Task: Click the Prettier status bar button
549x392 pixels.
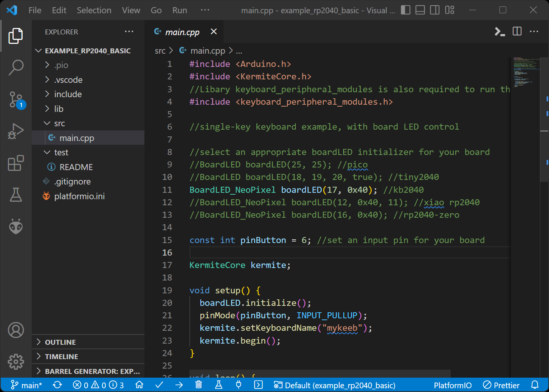Action: (x=501, y=385)
